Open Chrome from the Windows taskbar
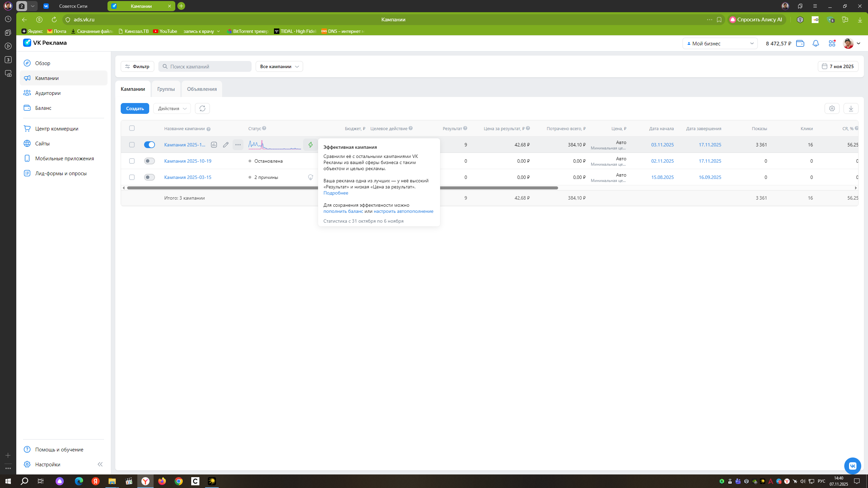868x488 pixels. coord(179,481)
